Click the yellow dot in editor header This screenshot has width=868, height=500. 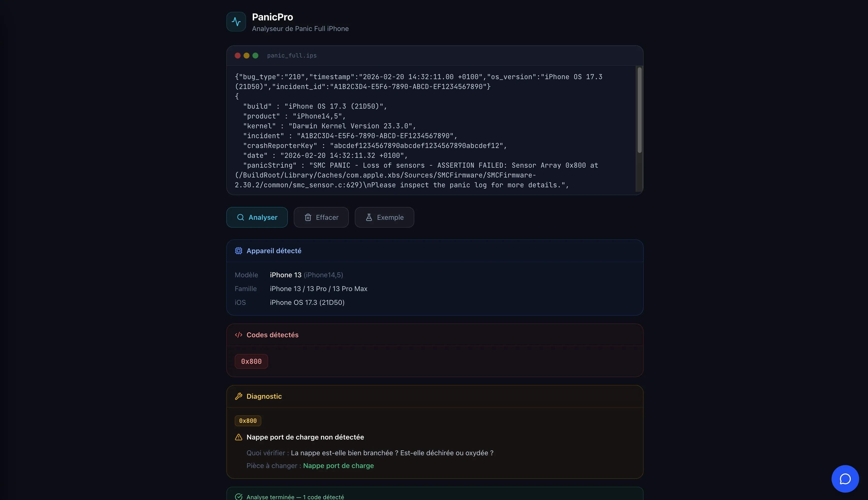pos(246,56)
